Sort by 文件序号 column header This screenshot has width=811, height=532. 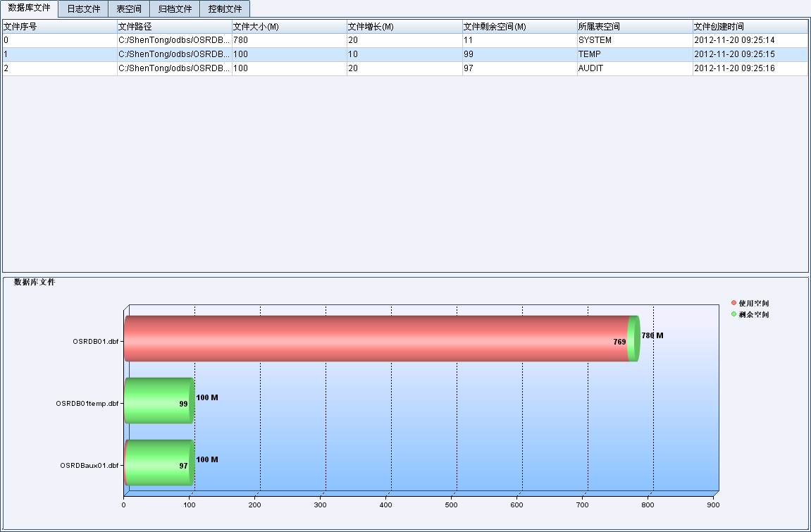(x=59, y=27)
